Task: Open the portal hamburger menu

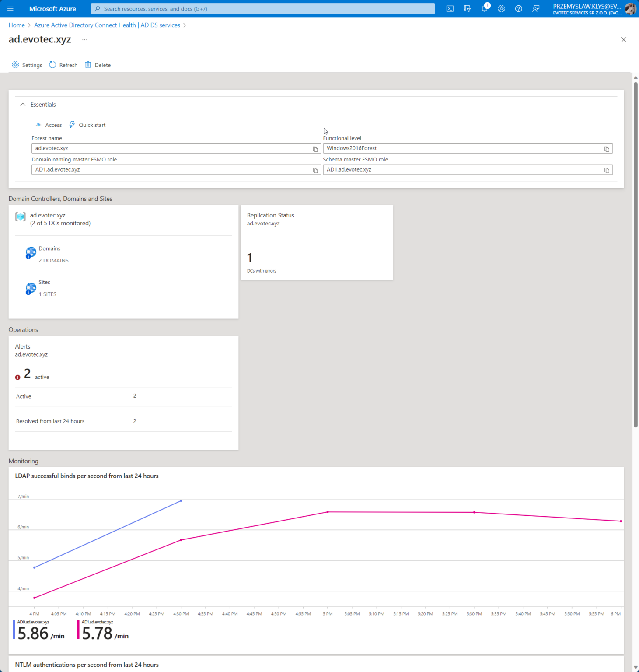Action: click(10, 8)
